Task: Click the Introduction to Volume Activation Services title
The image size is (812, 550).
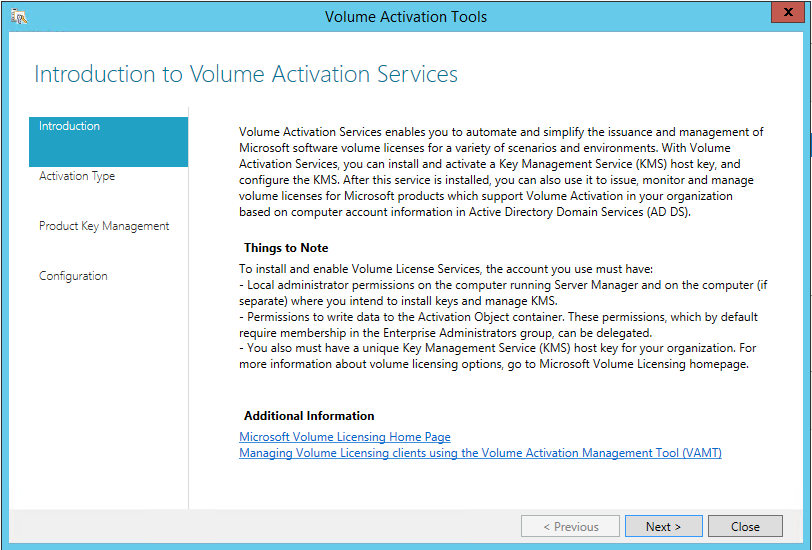Action: [x=246, y=74]
